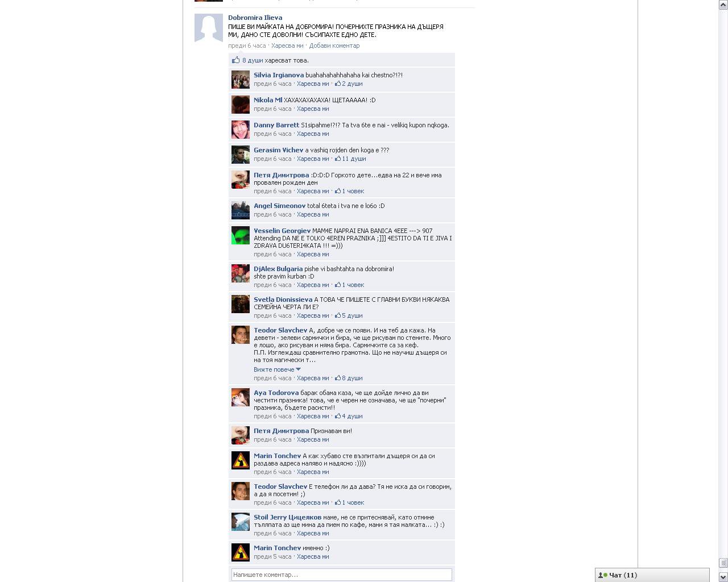The width and height of the screenshot is (728, 582).
Task: Open Silvia Irgianova's profile picture
Action: click(x=241, y=80)
